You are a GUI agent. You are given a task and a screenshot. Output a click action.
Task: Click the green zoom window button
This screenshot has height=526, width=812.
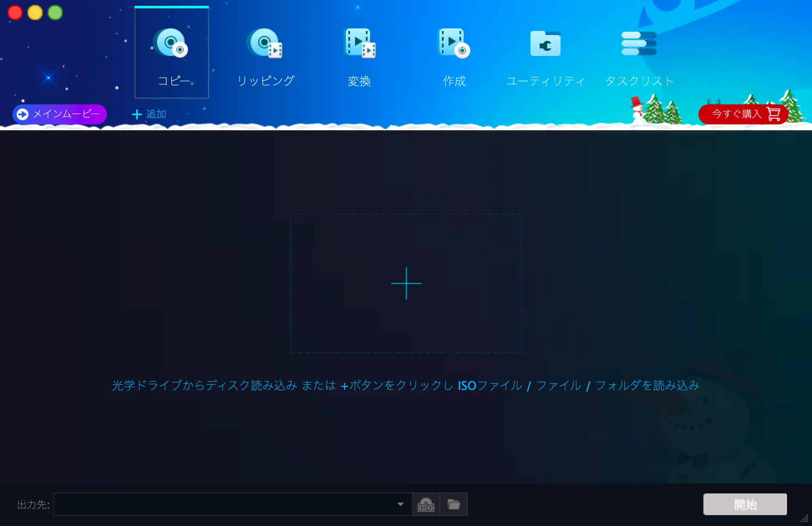click(55, 13)
